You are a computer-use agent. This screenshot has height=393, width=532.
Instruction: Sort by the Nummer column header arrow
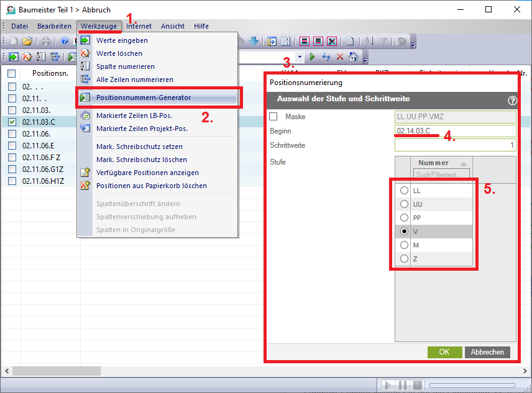(462, 163)
